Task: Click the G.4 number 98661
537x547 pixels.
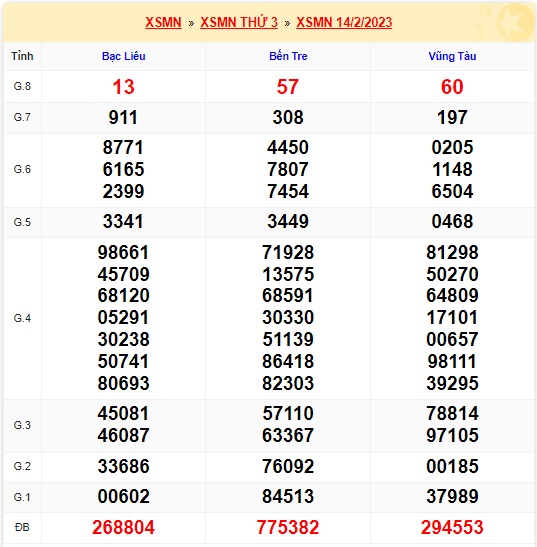Action: 123,252
